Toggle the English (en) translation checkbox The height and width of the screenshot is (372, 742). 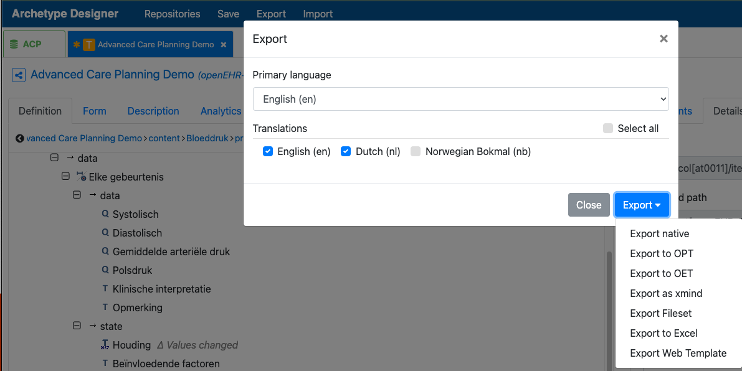268,151
